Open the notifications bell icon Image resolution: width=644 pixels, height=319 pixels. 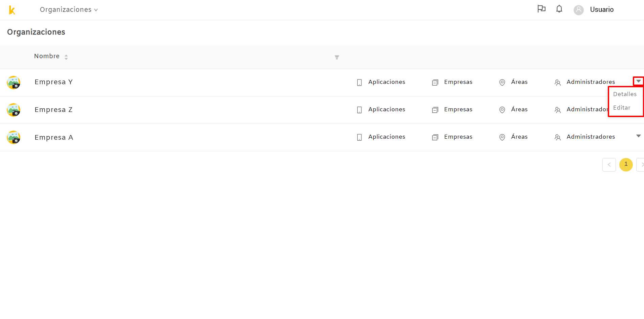click(x=559, y=9)
